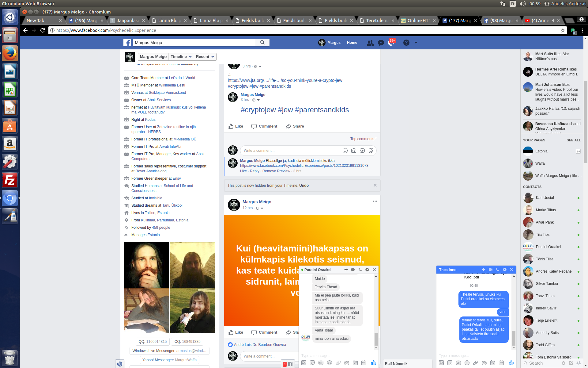The image size is (588, 368).
Task: Start video call in Thea Inno chat
Action: [x=491, y=270]
